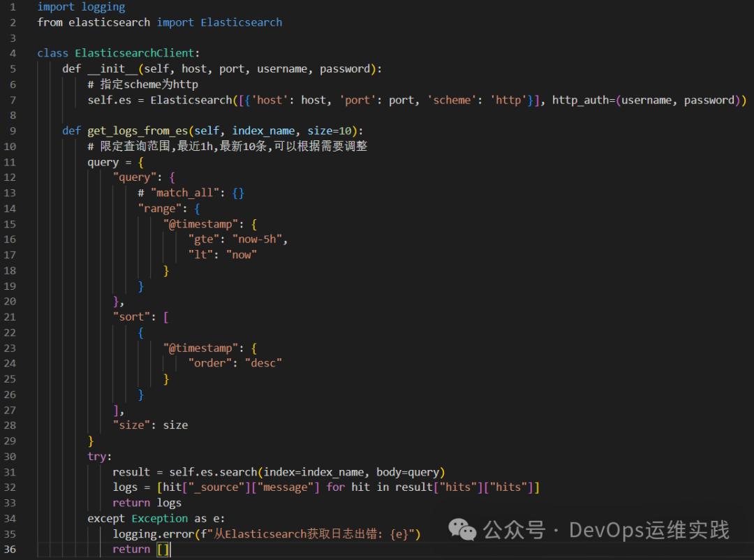Click the 'logging.error' call
754x560 pixels.
point(154,534)
